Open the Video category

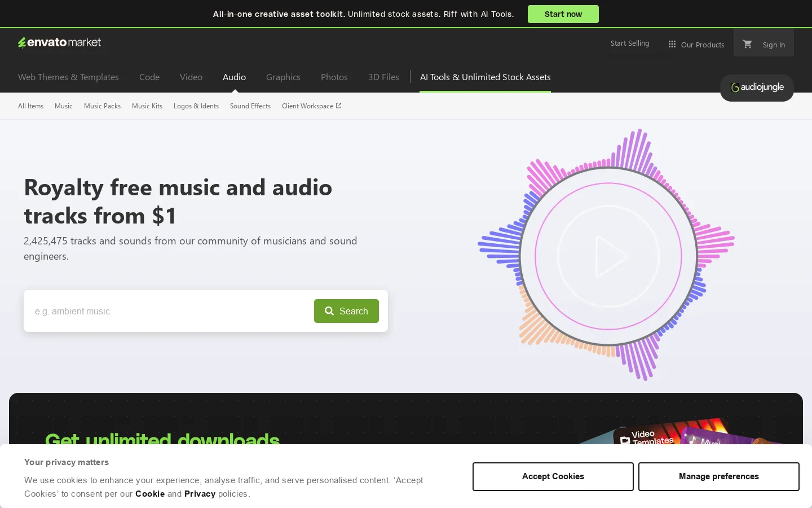(191, 77)
